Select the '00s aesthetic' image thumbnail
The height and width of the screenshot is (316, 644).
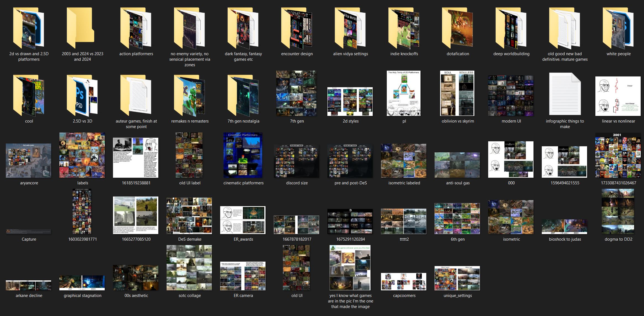coord(136,278)
